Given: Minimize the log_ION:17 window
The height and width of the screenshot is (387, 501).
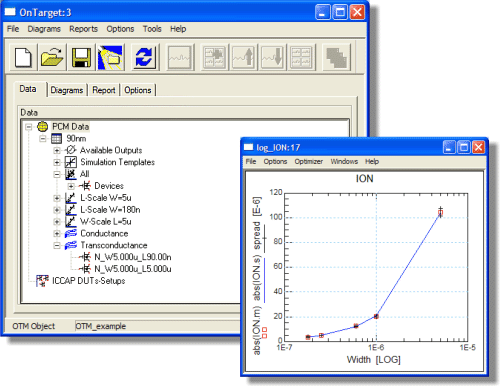Looking at the screenshot, I should (449, 147).
